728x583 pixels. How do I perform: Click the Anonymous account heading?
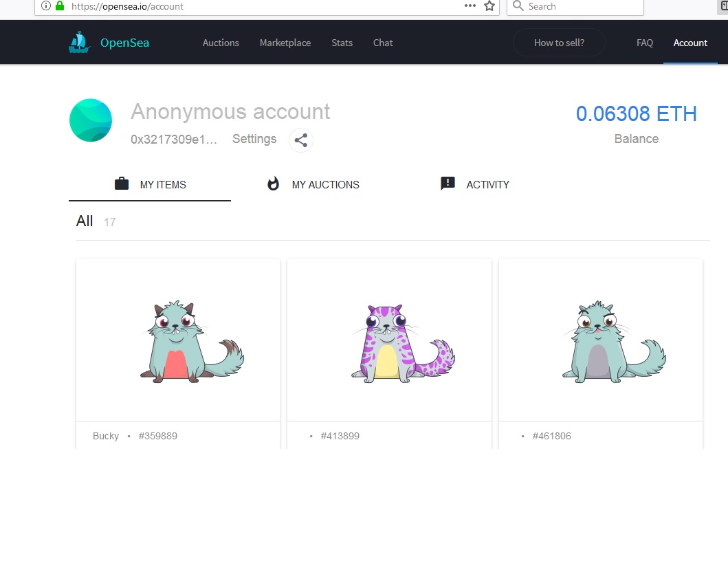(x=230, y=111)
